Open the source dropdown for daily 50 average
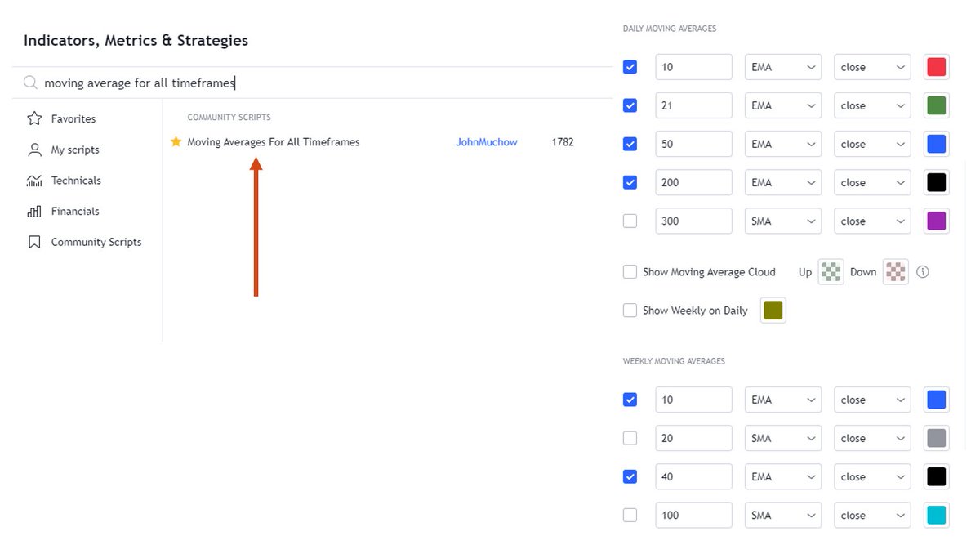The width and height of the screenshot is (980, 554). (872, 144)
